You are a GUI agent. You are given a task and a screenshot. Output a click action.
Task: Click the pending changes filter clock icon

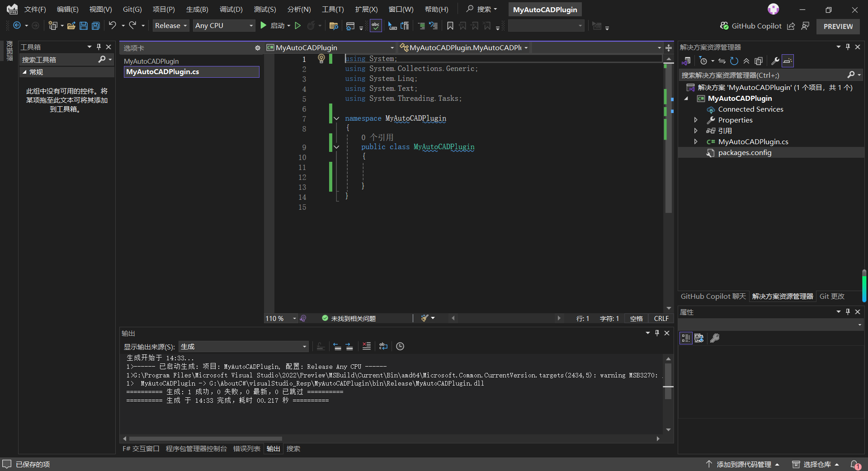pyautogui.click(x=703, y=61)
